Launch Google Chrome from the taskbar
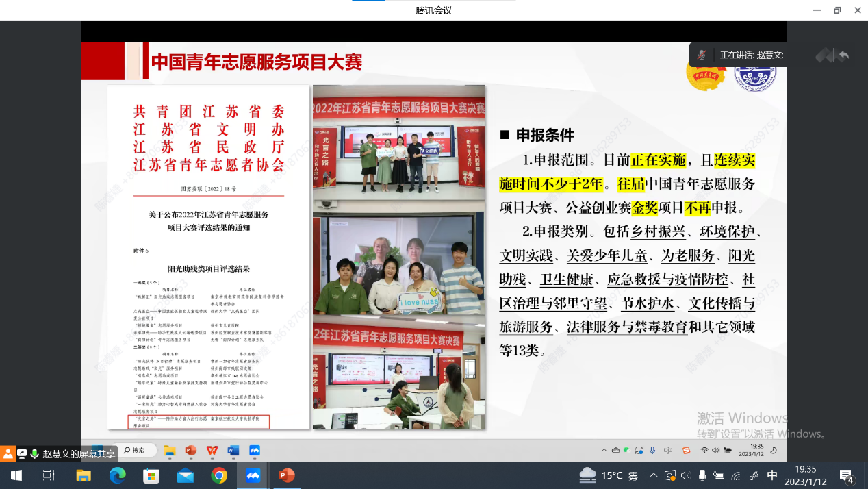Viewport: 868px width, 489px height. coord(219,475)
